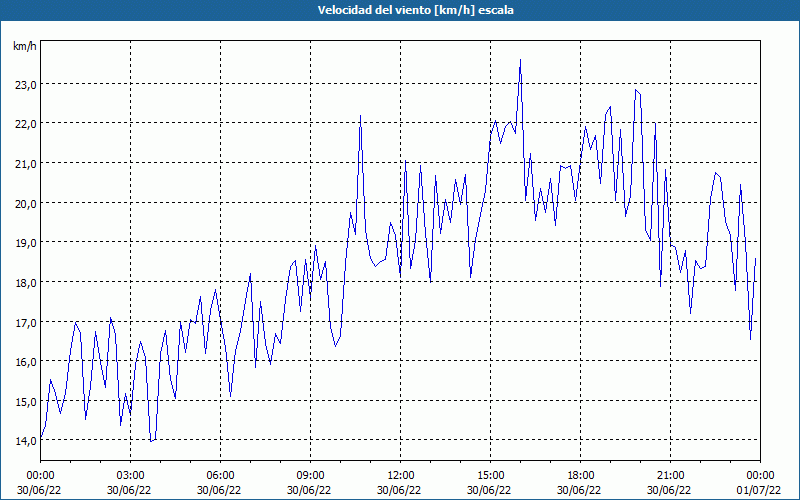Click the km/h unit label
The width and height of the screenshot is (800, 500).
pyautogui.click(x=25, y=46)
